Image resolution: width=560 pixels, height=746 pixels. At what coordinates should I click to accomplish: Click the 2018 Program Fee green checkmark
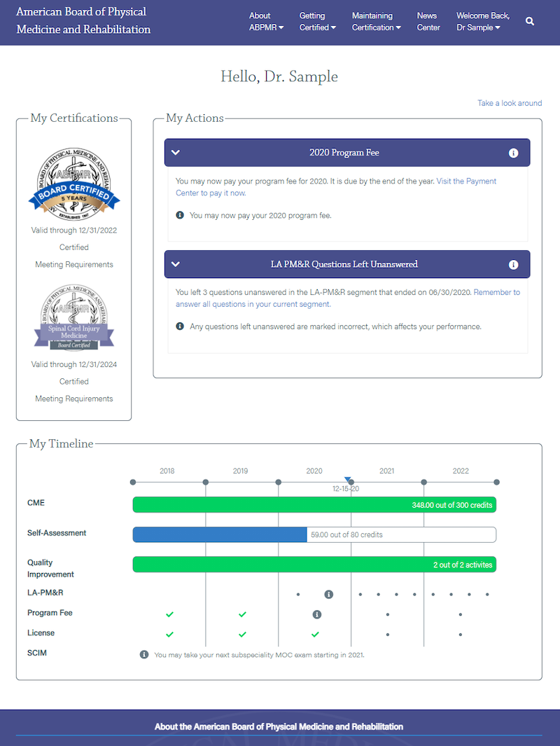tap(169, 614)
